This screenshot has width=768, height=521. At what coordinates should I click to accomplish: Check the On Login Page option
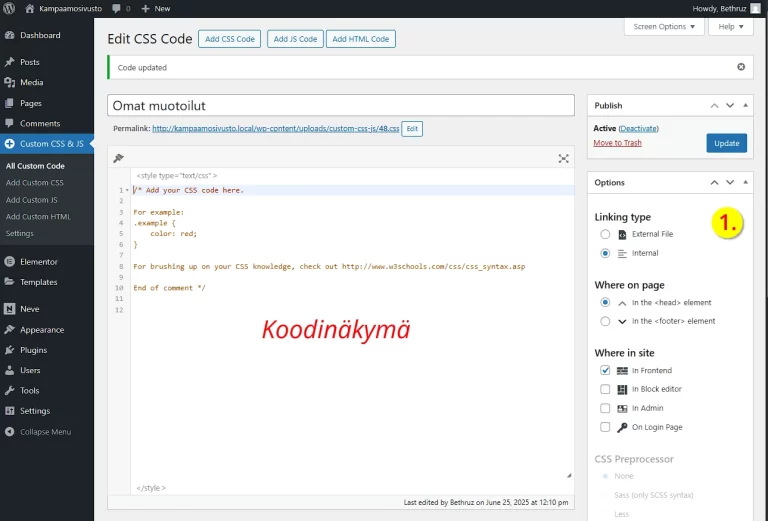point(605,427)
